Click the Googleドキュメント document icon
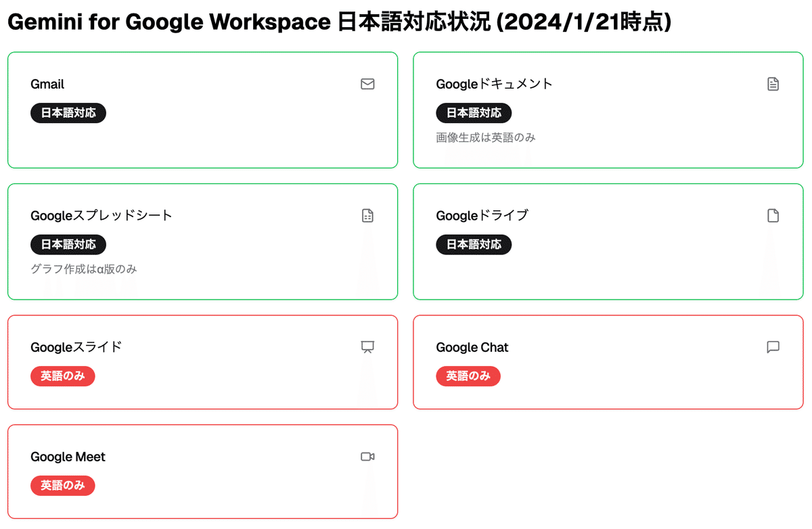Screen dimensions: 812x529 coord(773,85)
